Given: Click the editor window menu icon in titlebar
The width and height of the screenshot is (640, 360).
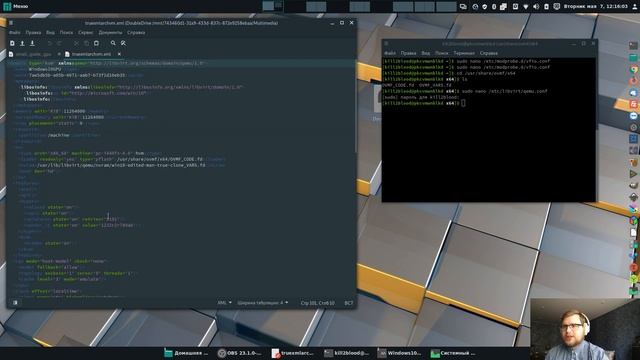Looking at the screenshot, I should [11, 23].
